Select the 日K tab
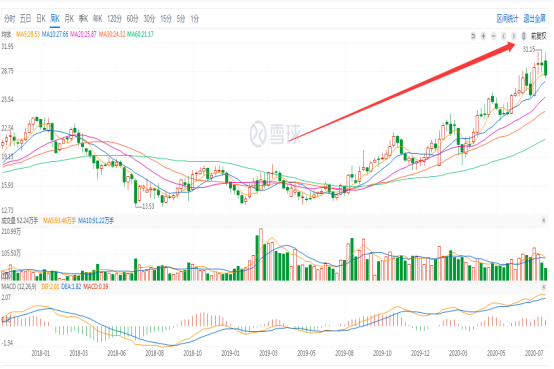This screenshot has height=369, width=554. click(x=41, y=18)
